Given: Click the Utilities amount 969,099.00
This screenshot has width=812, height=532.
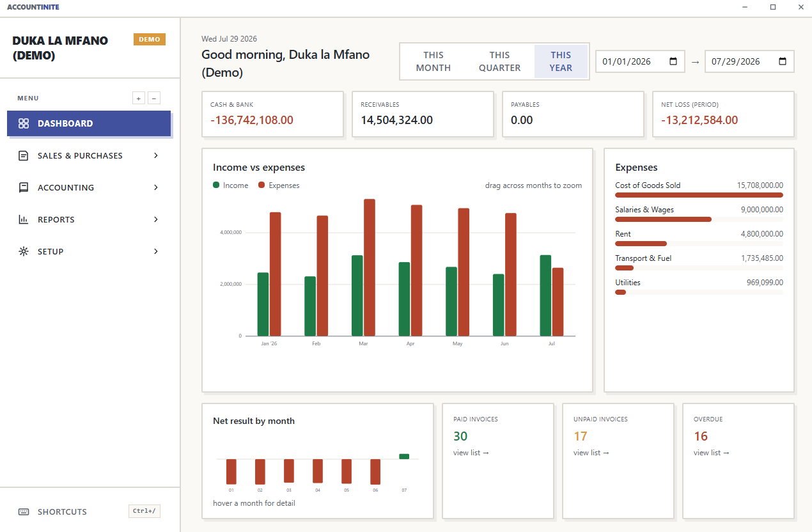Looking at the screenshot, I should tap(765, 283).
